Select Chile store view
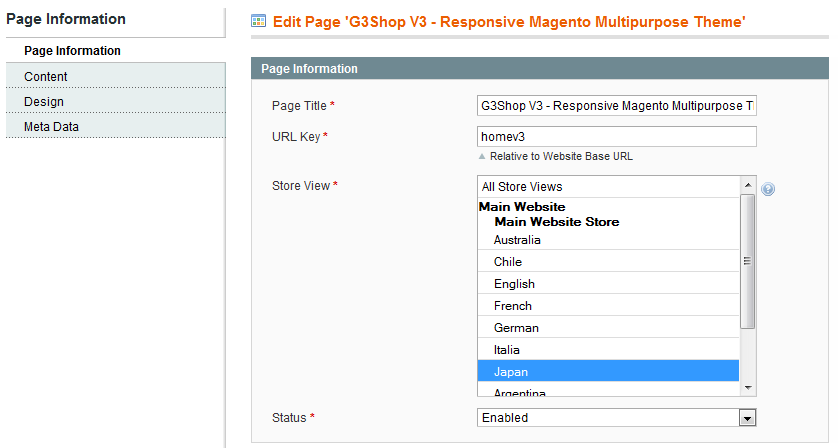This screenshot has width=838, height=448. click(608, 262)
